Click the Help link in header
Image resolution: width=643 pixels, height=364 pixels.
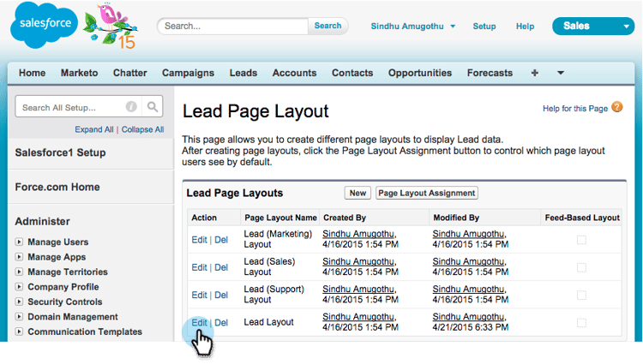point(525,27)
